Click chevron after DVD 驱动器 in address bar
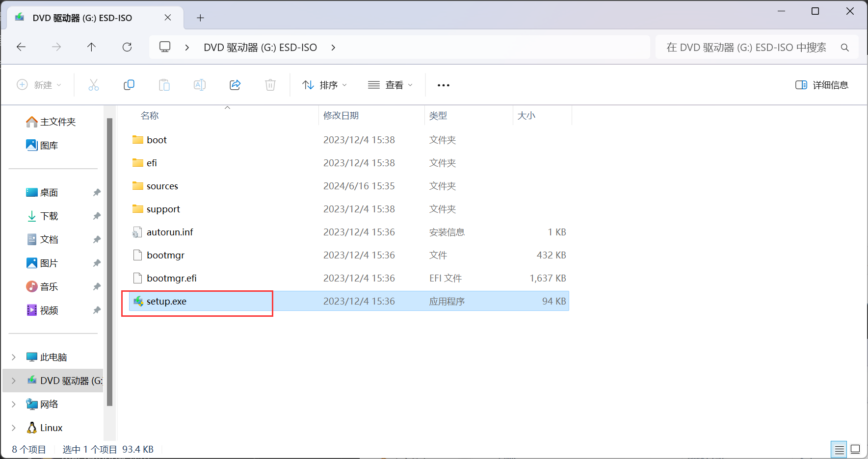Image resolution: width=868 pixels, height=459 pixels. coord(333,48)
